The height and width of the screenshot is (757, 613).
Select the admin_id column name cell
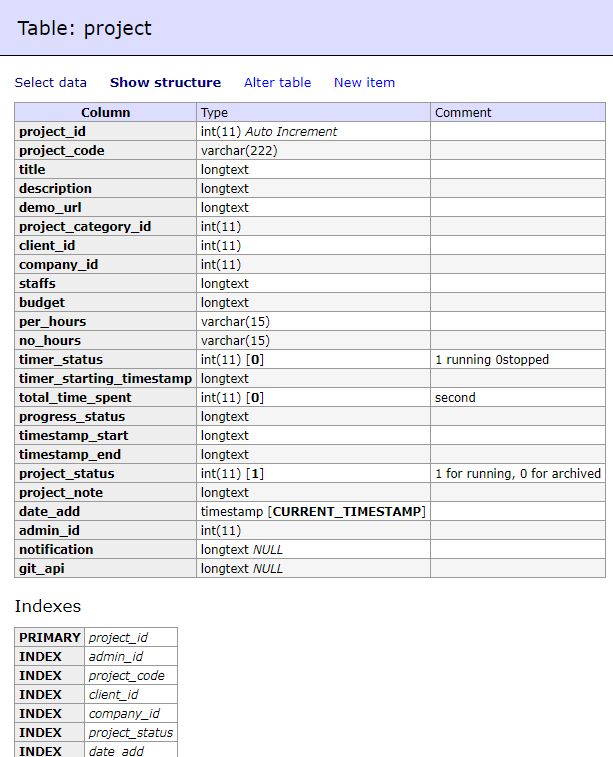click(x=106, y=530)
